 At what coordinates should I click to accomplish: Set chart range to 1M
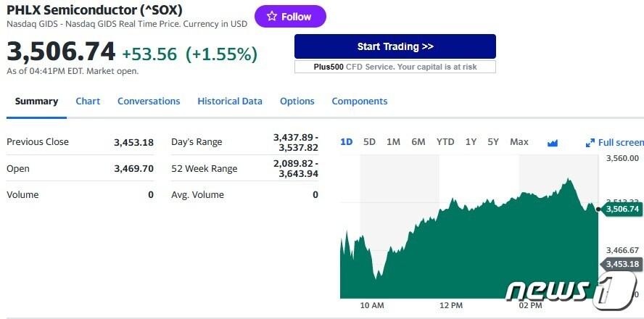393,142
